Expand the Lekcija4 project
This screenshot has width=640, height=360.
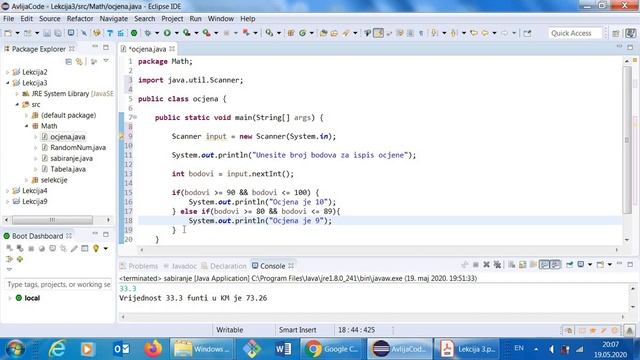[x=7, y=191]
